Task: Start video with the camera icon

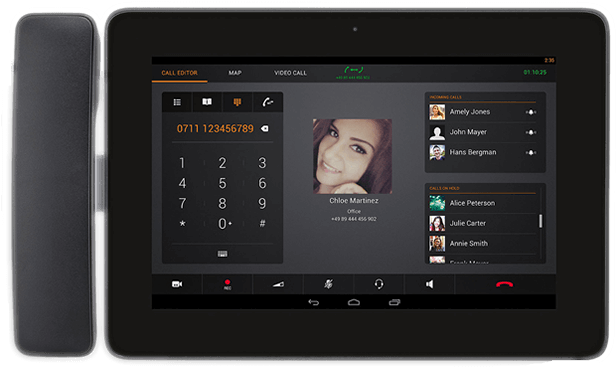Action: (x=177, y=284)
